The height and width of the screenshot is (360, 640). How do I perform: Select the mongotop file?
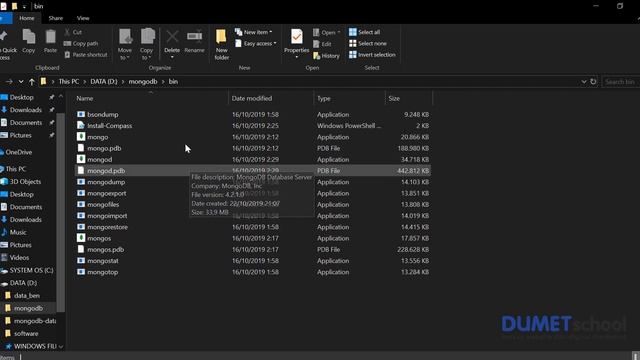click(x=253, y=272)
